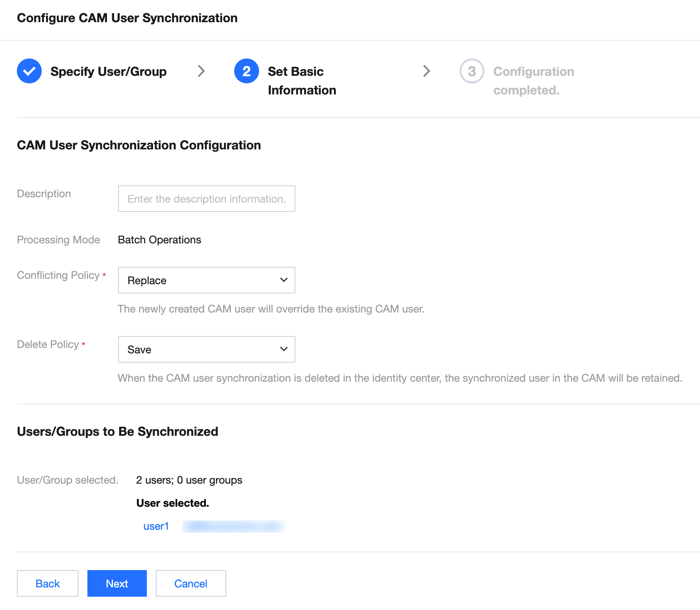Click the Replace dropdown arrow
This screenshot has width=700, height=610.
(x=284, y=280)
